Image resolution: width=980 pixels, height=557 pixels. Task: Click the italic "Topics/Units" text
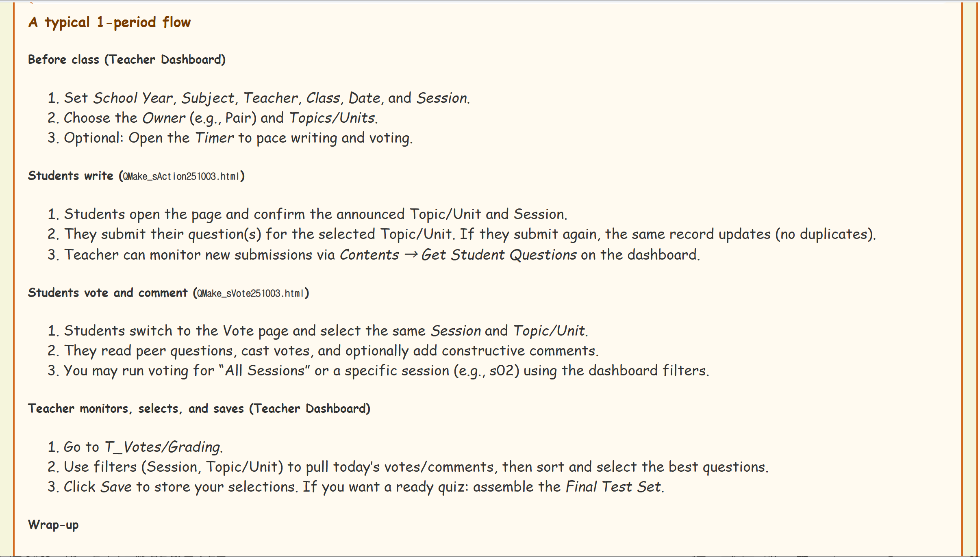[332, 118]
